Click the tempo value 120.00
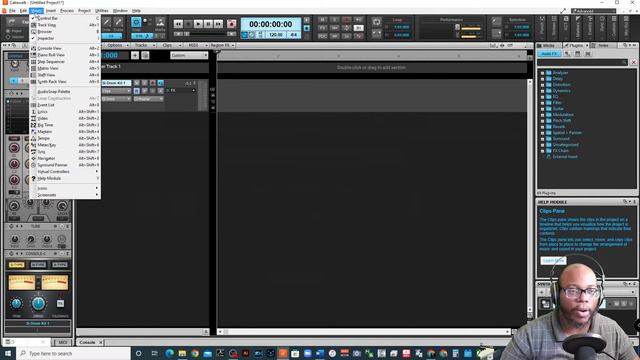This screenshot has height=360, width=640. coord(276,35)
